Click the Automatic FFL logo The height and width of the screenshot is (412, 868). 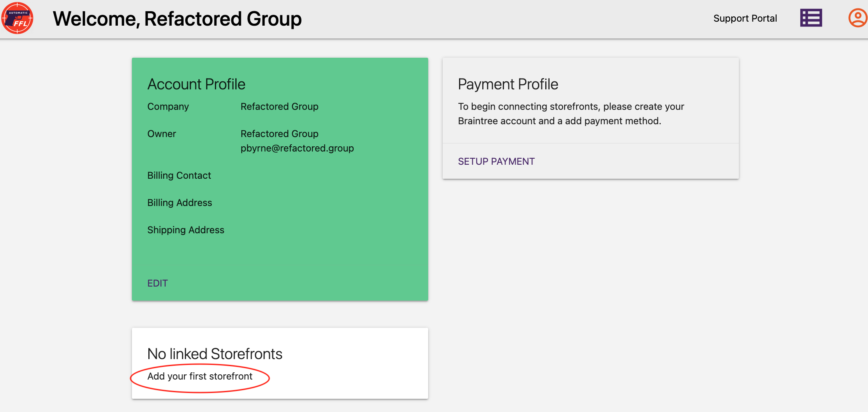click(17, 18)
